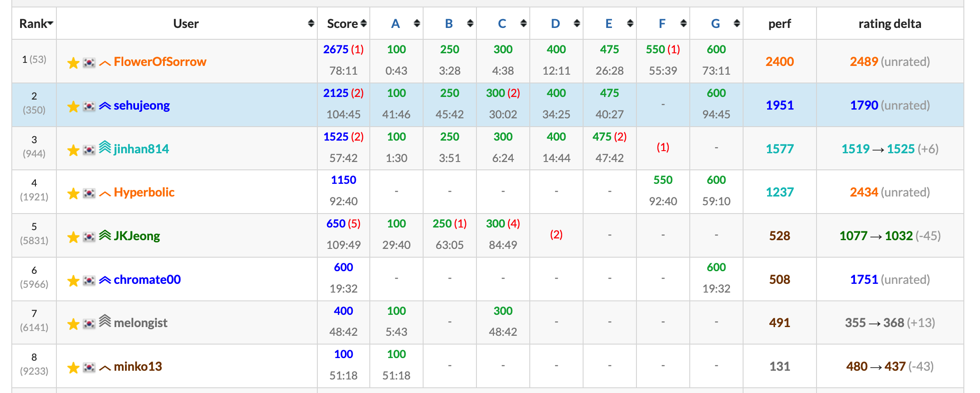The width and height of the screenshot is (980, 393).
Task: Click the Korea flag beside JKJeong
Action: [89, 237]
